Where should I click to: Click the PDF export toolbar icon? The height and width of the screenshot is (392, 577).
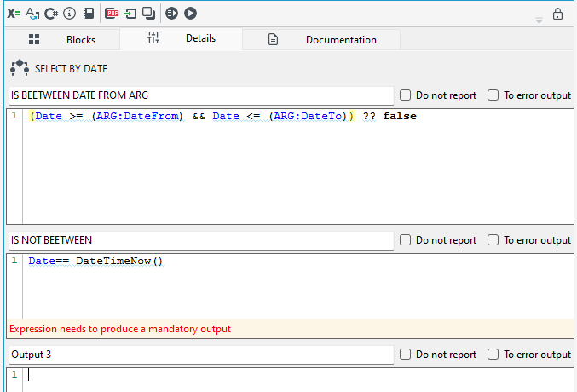click(112, 14)
